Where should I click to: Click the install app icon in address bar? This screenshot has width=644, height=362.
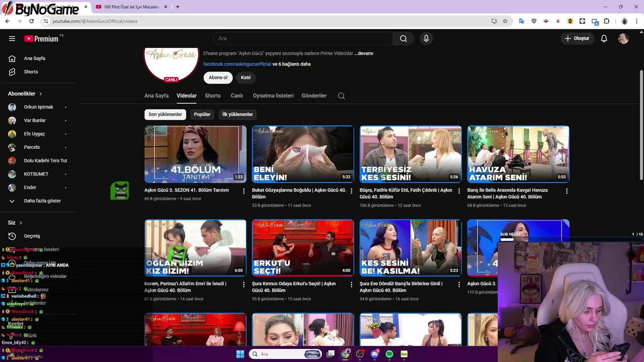[x=494, y=21]
